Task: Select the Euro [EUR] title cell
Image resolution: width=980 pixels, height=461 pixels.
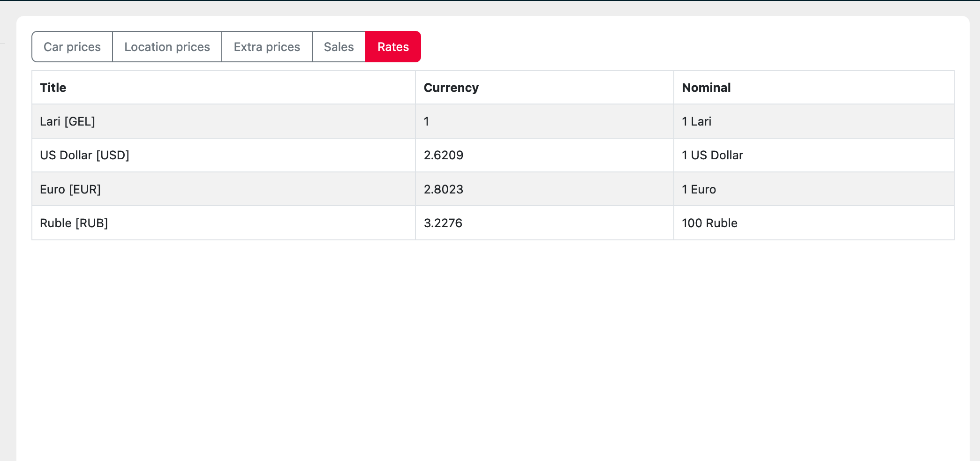Action: 70,189
